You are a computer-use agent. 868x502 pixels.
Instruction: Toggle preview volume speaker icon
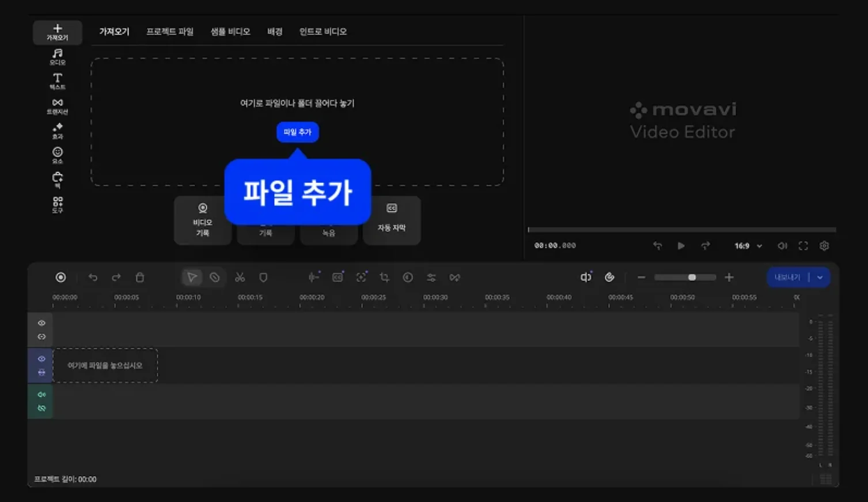(782, 246)
